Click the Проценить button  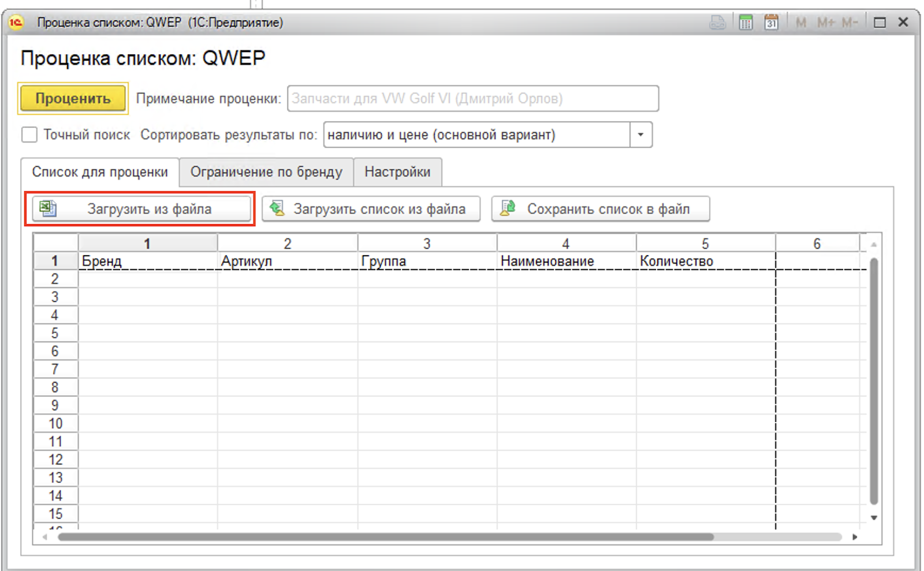pos(73,98)
